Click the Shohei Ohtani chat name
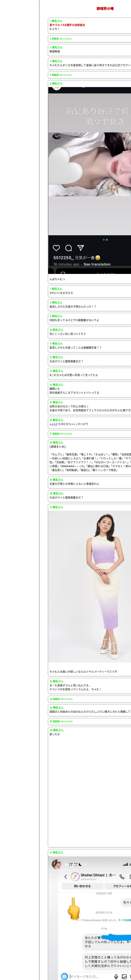Screen dimensions: 131x980 coord(98,875)
